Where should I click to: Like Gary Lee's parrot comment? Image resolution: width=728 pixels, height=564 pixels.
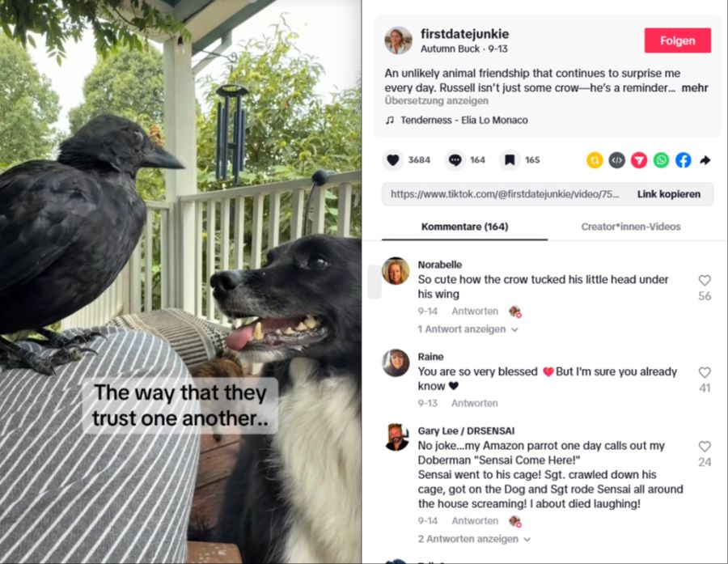(705, 446)
